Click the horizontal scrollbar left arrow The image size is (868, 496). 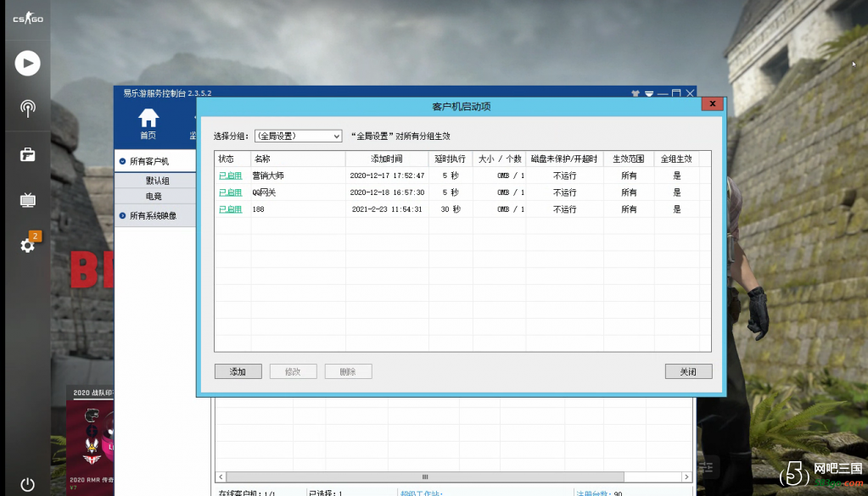[221, 476]
